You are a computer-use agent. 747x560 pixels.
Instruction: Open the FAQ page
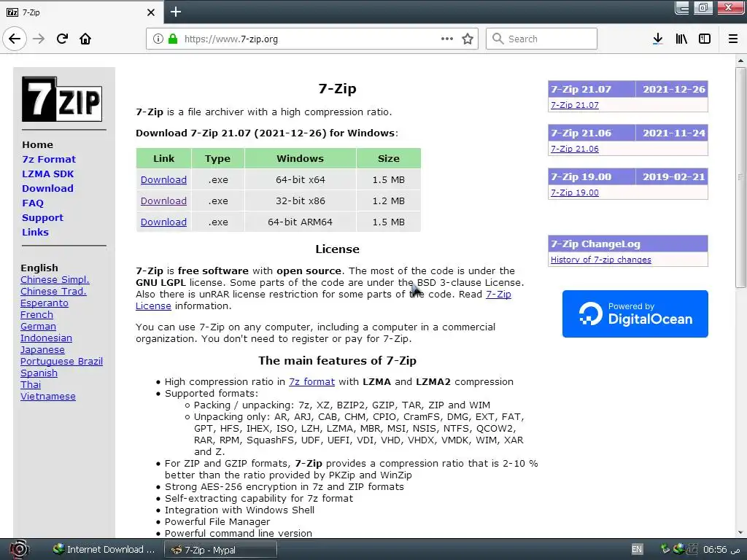pos(33,203)
